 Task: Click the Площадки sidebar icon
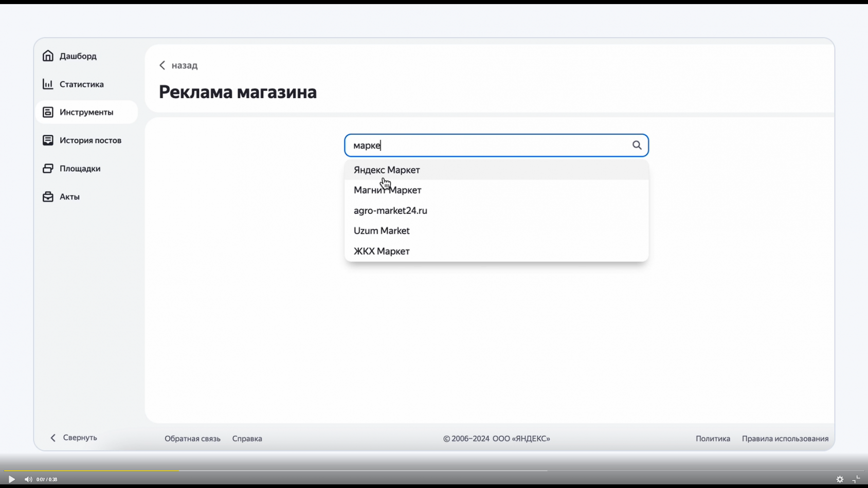click(x=48, y=168)
